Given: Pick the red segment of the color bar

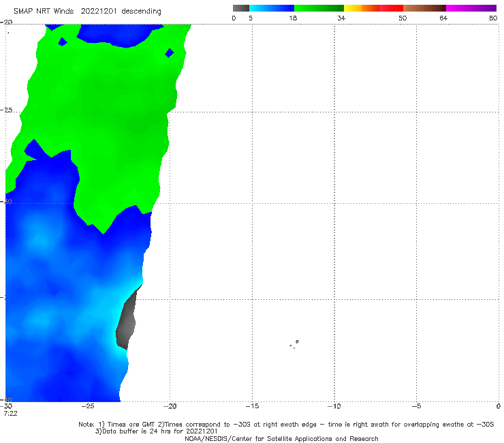Looking at the screenshot, I should (x=392, y=8).
